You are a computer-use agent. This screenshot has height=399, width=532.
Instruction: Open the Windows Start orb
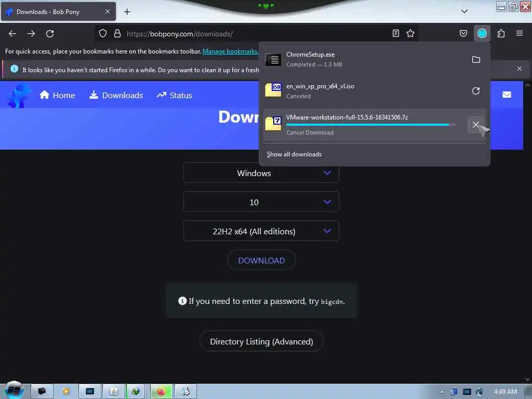click(x=14, y=390)
